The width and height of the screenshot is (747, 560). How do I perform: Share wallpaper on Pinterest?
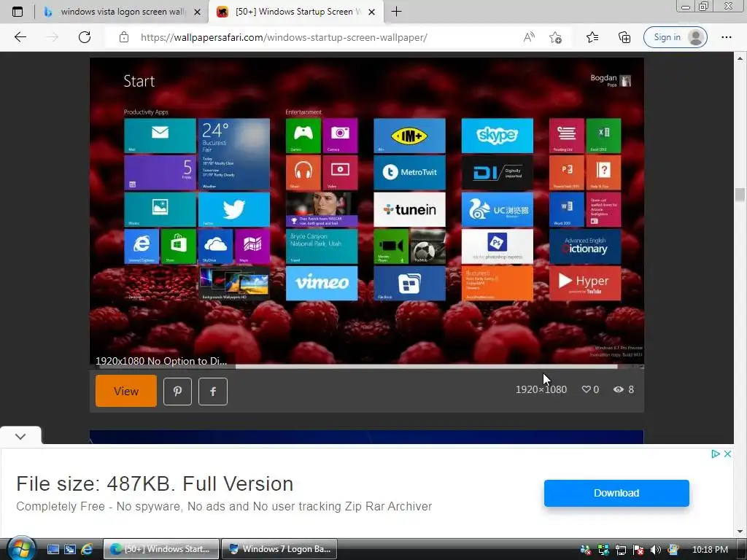tap(177, 392)
